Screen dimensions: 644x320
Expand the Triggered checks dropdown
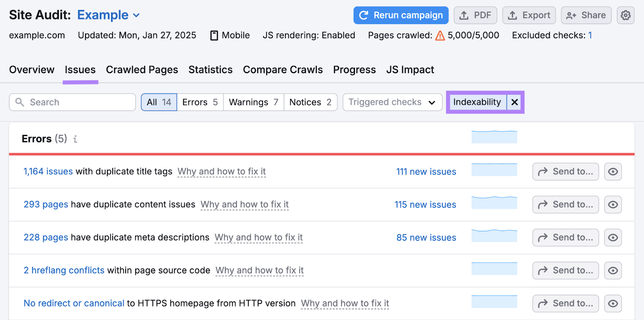pyautogui.click(x=392, y=102)
